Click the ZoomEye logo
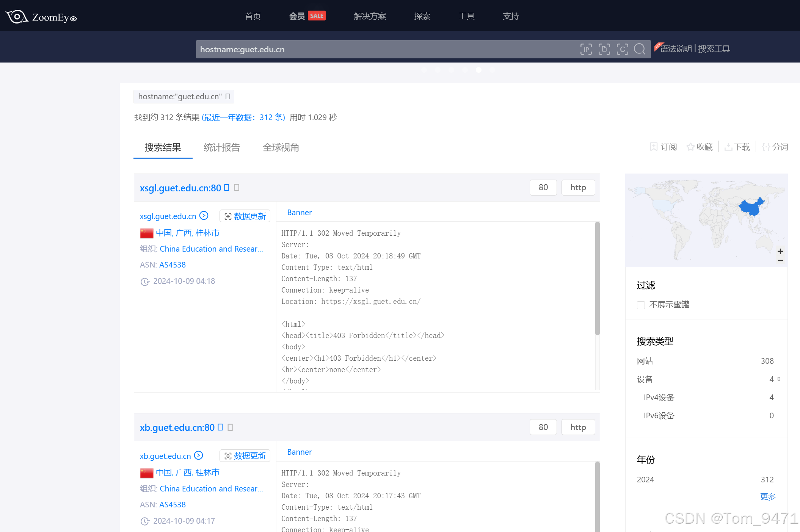The width and height of the screenshot is (800, 532). (41, 17)
